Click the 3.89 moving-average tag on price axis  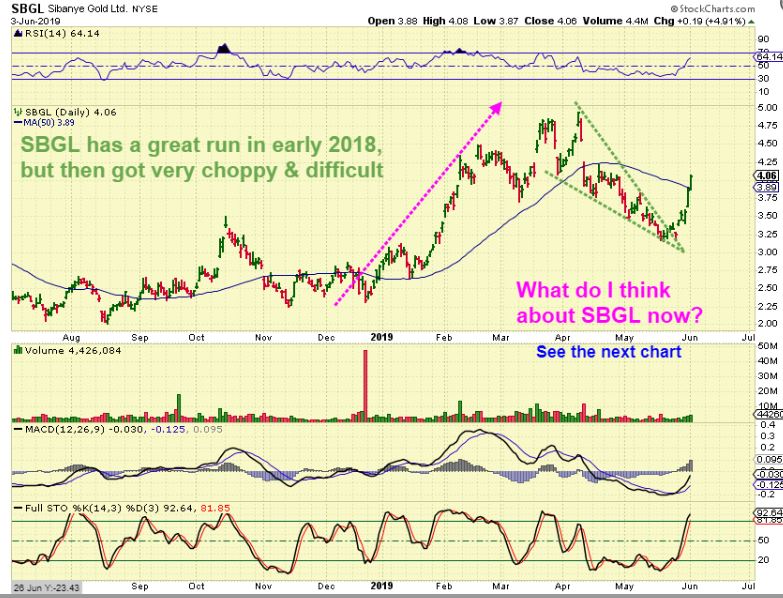click(x=766, y=187)
